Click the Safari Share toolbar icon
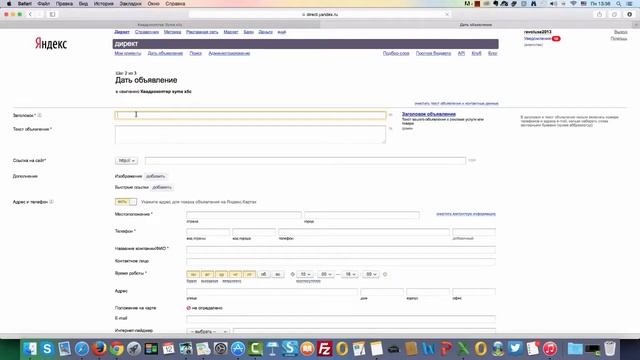640x360 pixels. point(599,14)
